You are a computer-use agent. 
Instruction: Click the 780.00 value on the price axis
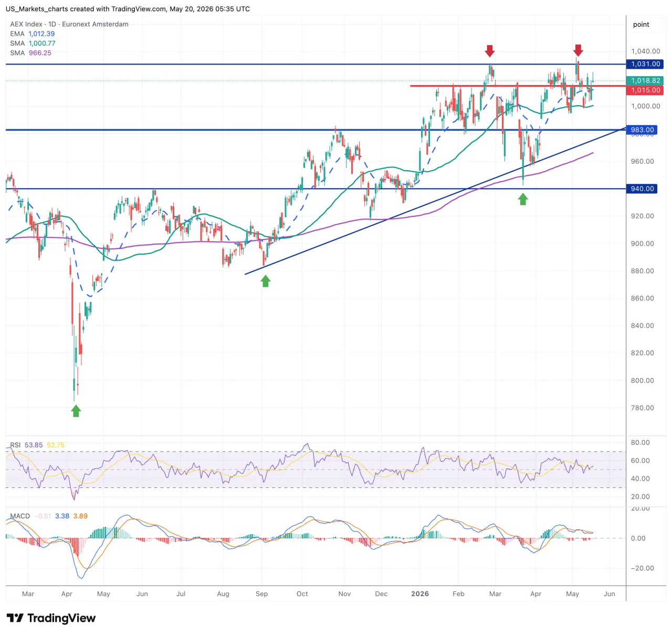point(642,408)
